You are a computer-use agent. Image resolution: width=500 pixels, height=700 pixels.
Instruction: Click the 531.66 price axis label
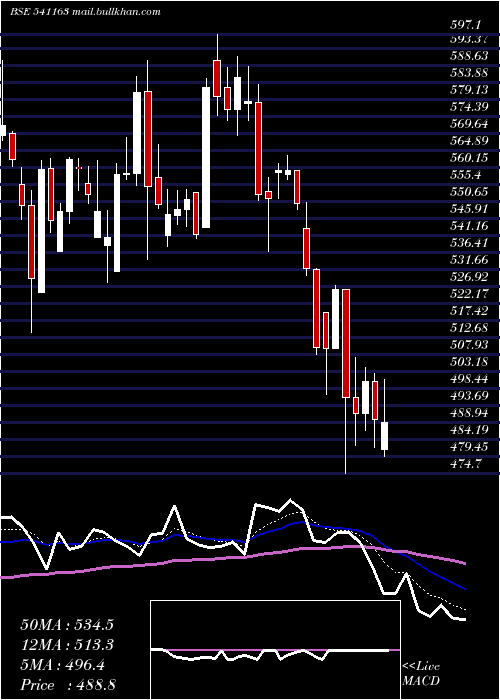(x=468, y=259)
